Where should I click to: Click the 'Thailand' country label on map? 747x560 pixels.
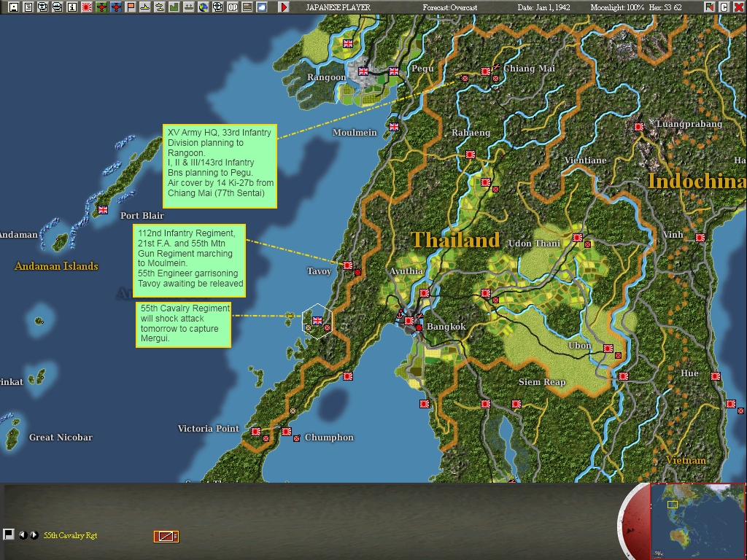point(455,239)
